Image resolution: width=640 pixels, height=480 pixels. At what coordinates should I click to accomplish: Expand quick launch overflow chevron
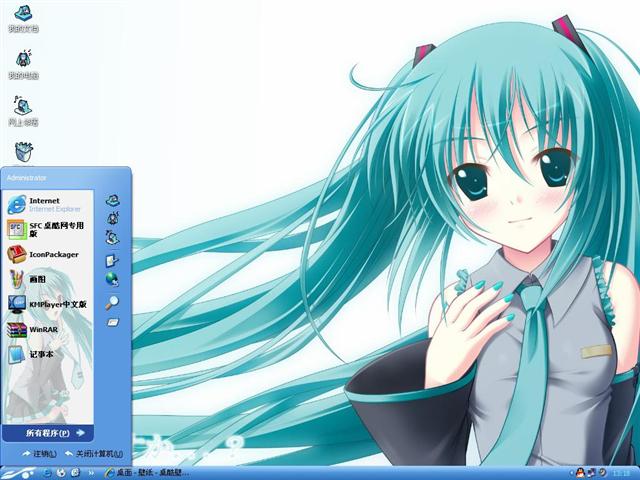(x=91, y=473)
